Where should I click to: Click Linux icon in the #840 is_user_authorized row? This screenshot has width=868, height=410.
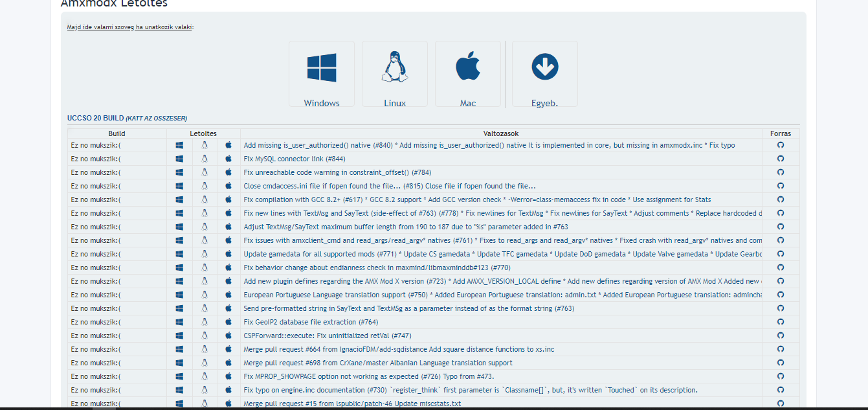pos(204,145)
